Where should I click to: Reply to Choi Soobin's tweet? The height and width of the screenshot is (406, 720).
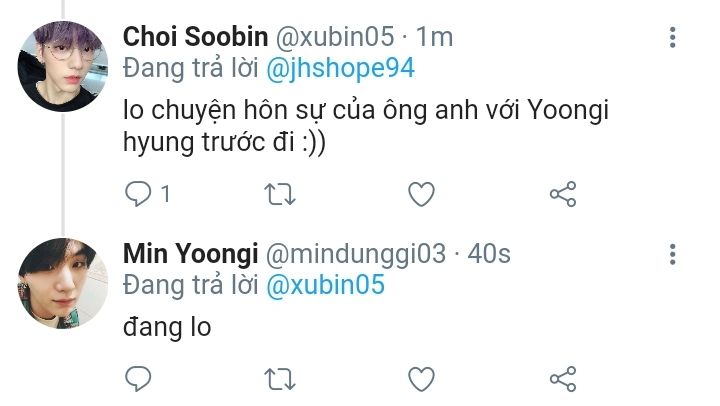point(139,193)
